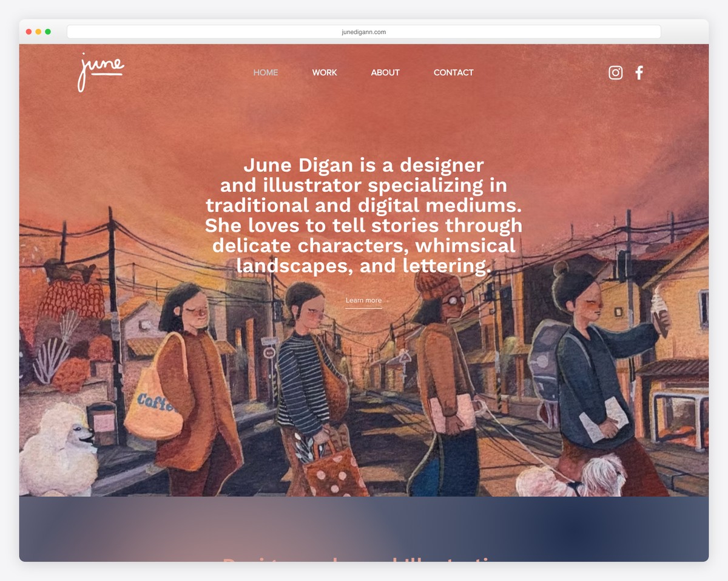The image size is (728, 581).
Task: Click the yellow minimize traffic light
Action: tap(38, 31)
